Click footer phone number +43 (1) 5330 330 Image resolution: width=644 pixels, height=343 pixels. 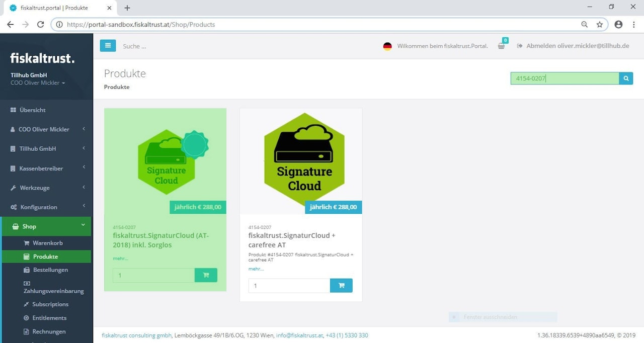click(347, 335)
